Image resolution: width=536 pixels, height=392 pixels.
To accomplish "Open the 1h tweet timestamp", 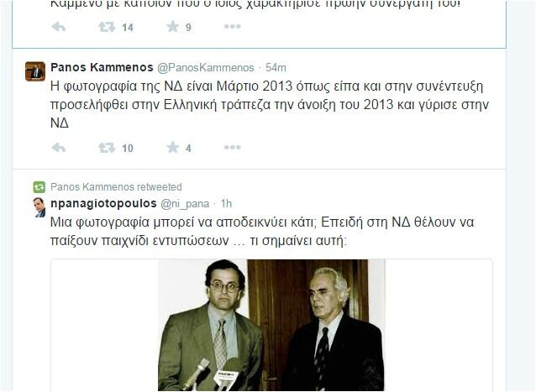I will coord(226,204).
